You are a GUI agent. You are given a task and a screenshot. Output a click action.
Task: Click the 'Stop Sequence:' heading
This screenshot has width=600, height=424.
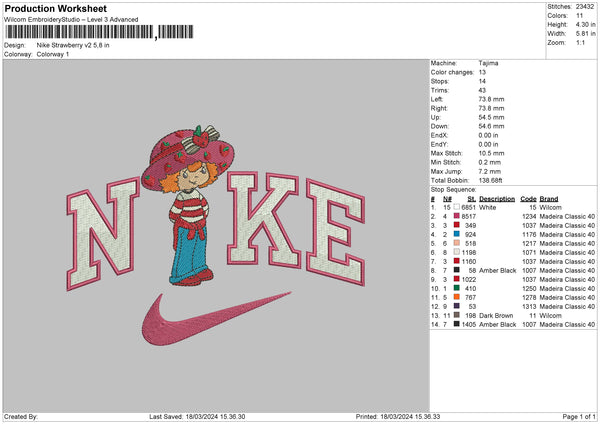[453, 190]
